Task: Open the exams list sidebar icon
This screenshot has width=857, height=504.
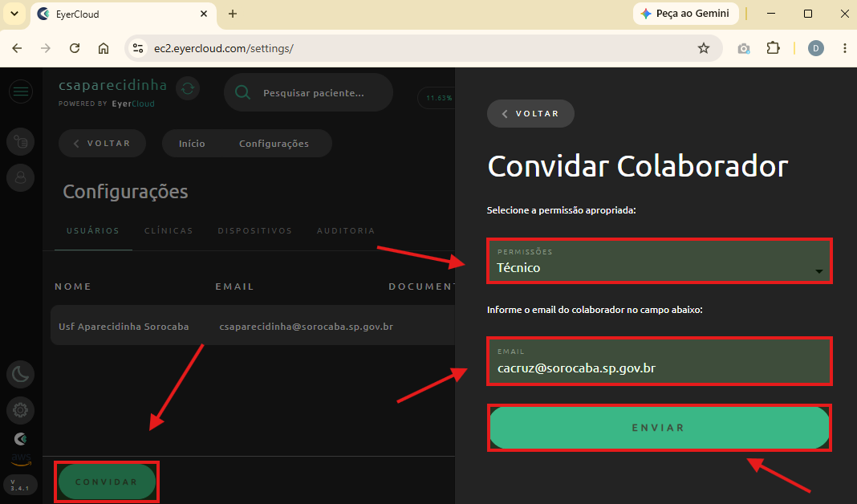Action: point(21,142)
